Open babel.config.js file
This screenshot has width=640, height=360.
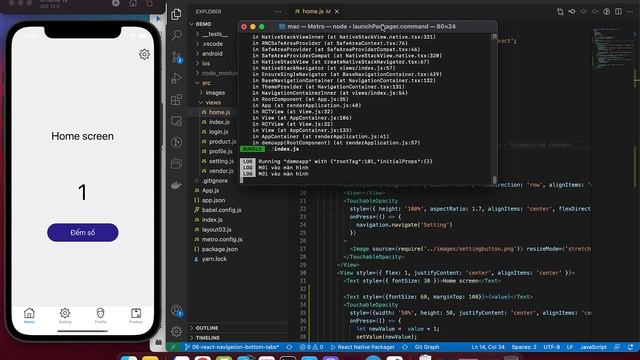[x=222, y=210]
